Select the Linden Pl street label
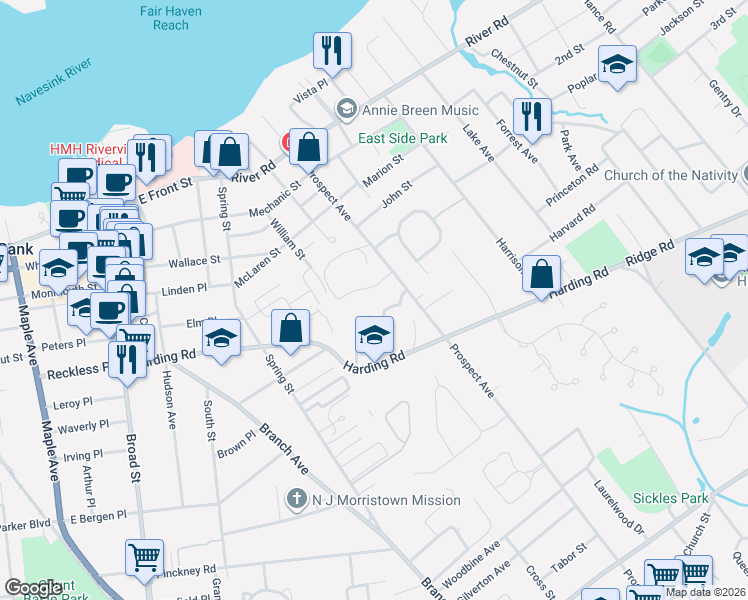748x600 pixels. click(x=184, y=290)
